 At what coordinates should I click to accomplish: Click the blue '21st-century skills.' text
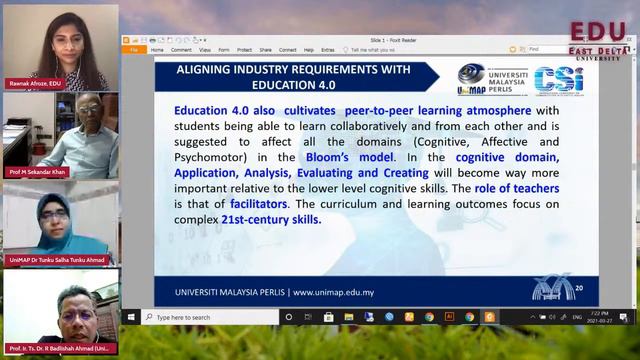click(x=271, y=220)
